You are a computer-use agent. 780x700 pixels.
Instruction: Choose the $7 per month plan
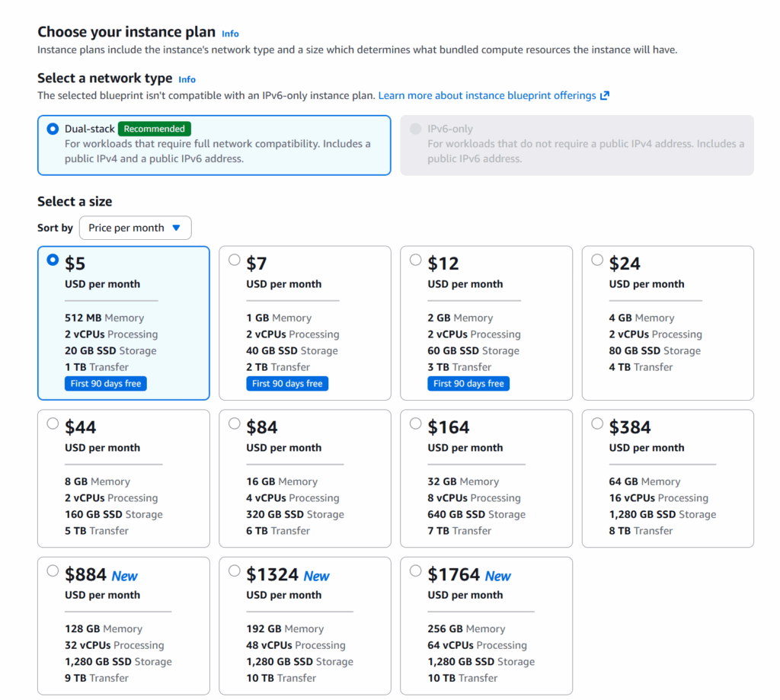coord(235,260)
